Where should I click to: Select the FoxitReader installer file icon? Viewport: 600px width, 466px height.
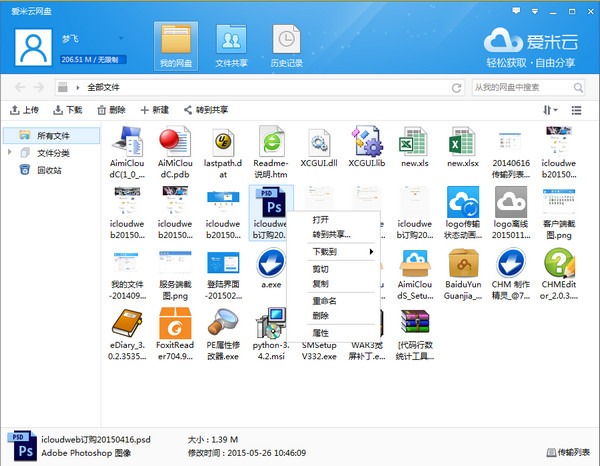[x=176, y=326]
